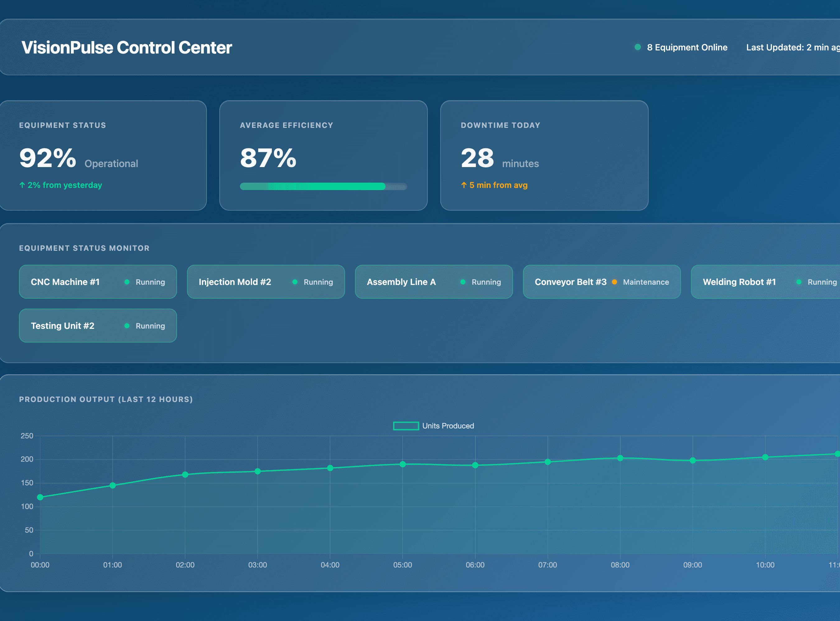Click Conveyor Belt #3 orange maintenance dot
840x621 pixels.
[614, 282]
